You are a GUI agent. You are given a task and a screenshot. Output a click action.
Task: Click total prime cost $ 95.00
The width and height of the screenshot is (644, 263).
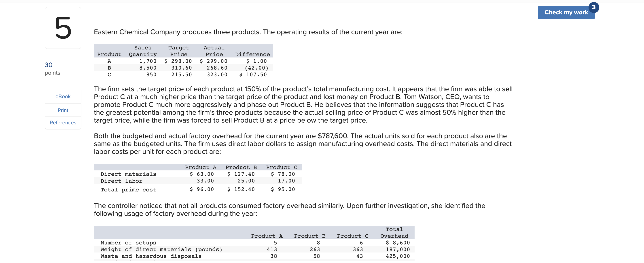(283, 189)
